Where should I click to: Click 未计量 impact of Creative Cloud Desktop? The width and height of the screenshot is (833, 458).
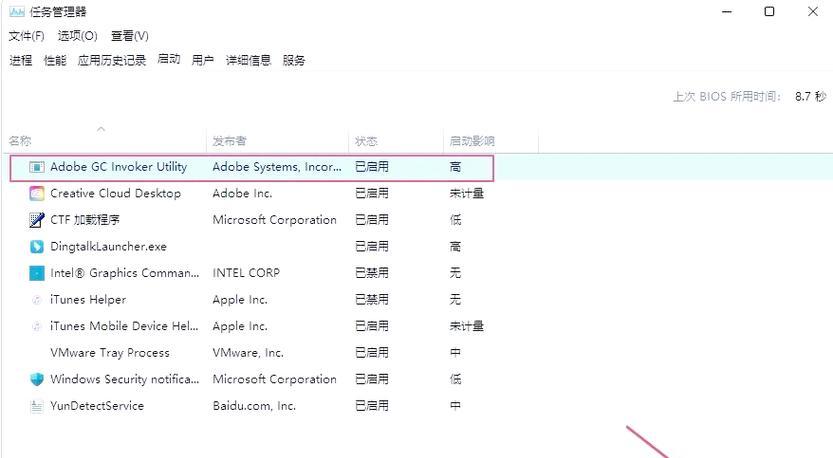[466, 193]
